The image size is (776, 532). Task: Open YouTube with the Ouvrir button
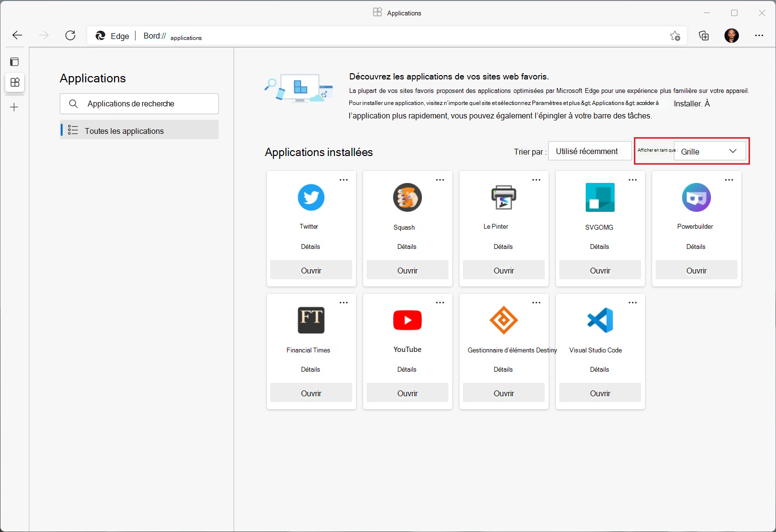tap(408, 393)
